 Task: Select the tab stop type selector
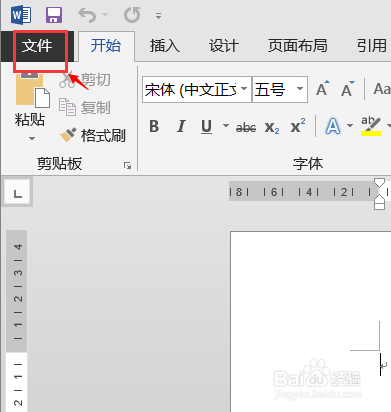[17, 192]
